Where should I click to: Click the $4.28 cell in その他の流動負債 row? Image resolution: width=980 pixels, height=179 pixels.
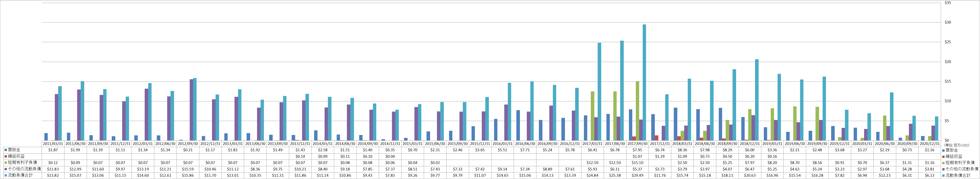pos(907,169)
